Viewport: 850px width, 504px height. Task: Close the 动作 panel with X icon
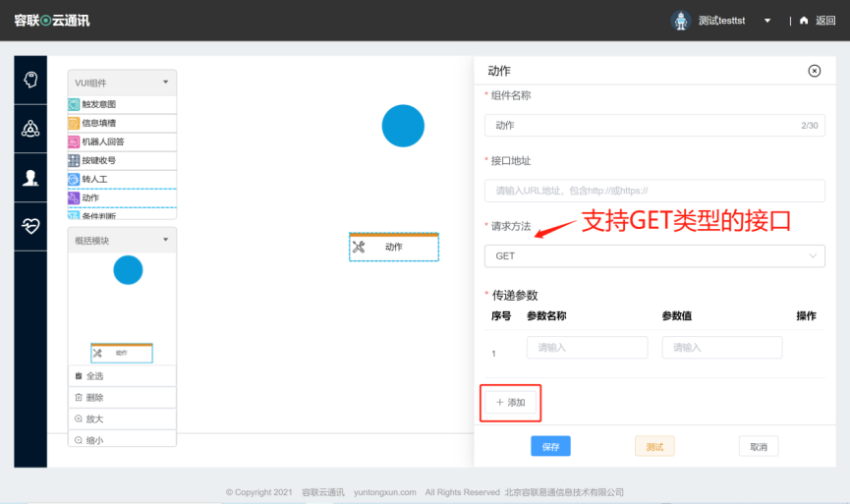pyautogui.click(x=815, y=71)
